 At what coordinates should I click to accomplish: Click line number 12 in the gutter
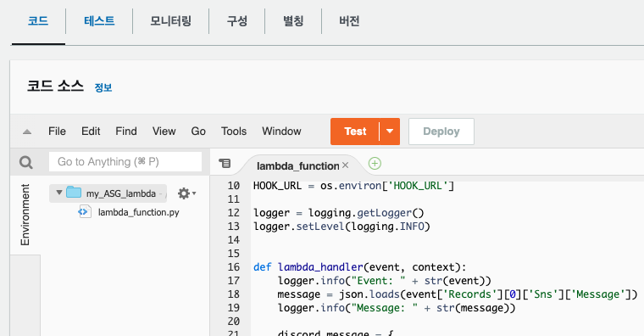[x=234, y=213]
